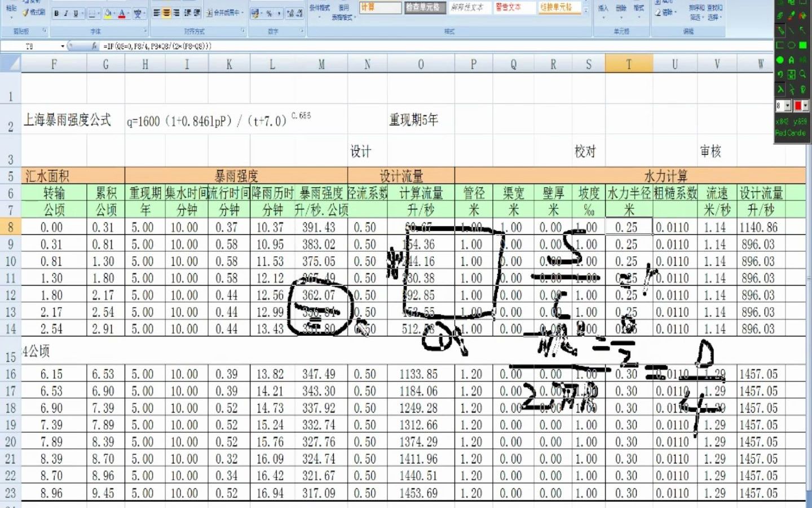Open Paste (粘贴) dropdown
This screenshot has width=812, height=508.
pyautogui.click(x=11, y=17)
